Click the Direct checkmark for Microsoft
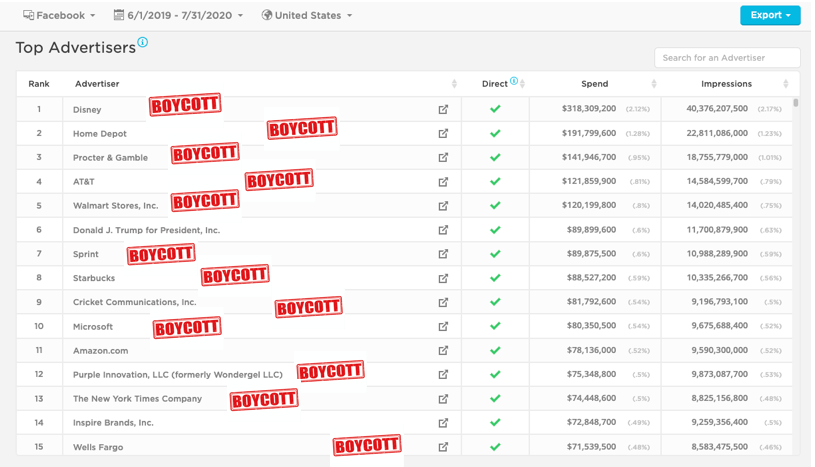This screenshot has height=467, width=815. pyautogui.click(x=495, y=326)
